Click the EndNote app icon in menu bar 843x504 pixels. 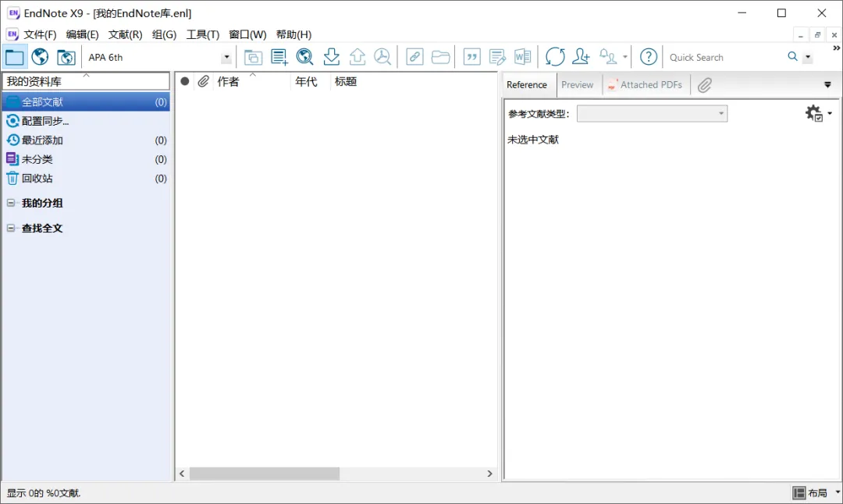[12, 34]
